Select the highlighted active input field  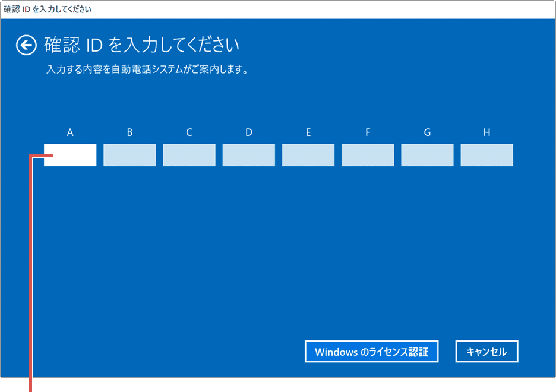point(70,154)
